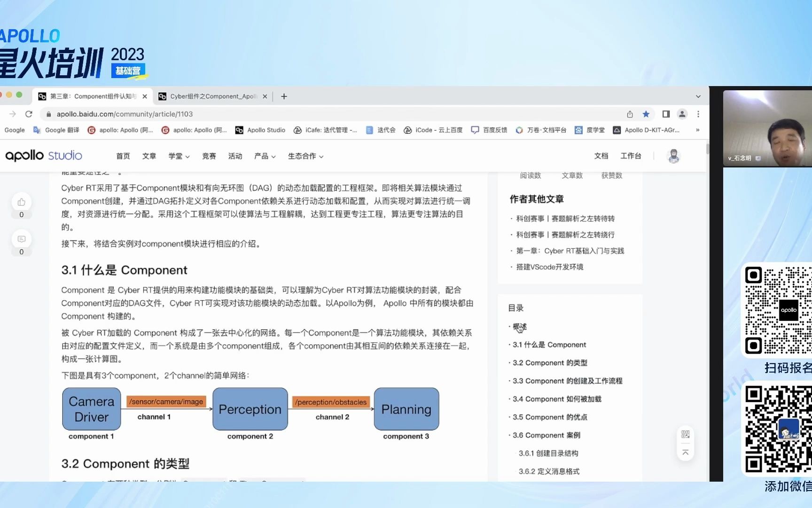The image size is (812, 508).
Task: Toggle the browser side panel icon
Action: click(x=666, y=114)
